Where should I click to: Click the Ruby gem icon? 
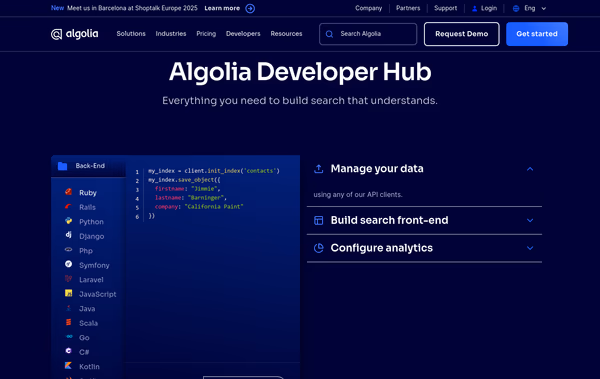tap(68, 192)
